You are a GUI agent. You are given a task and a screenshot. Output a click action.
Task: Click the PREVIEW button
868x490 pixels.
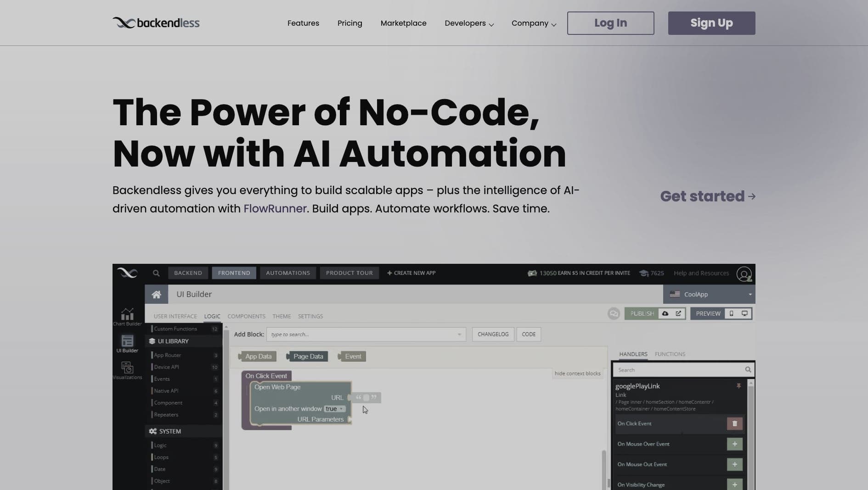tap(708, 313)
